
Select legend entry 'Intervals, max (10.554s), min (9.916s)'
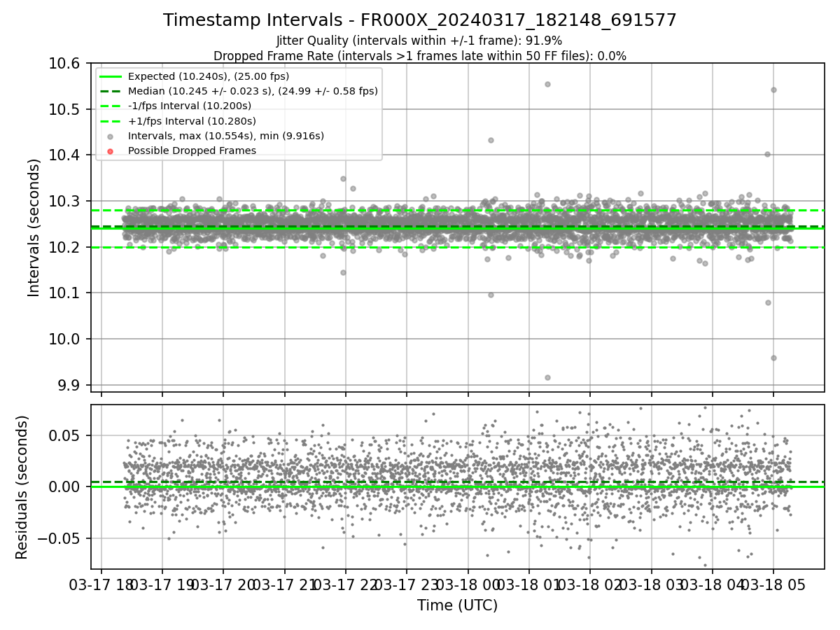(226, 136)
